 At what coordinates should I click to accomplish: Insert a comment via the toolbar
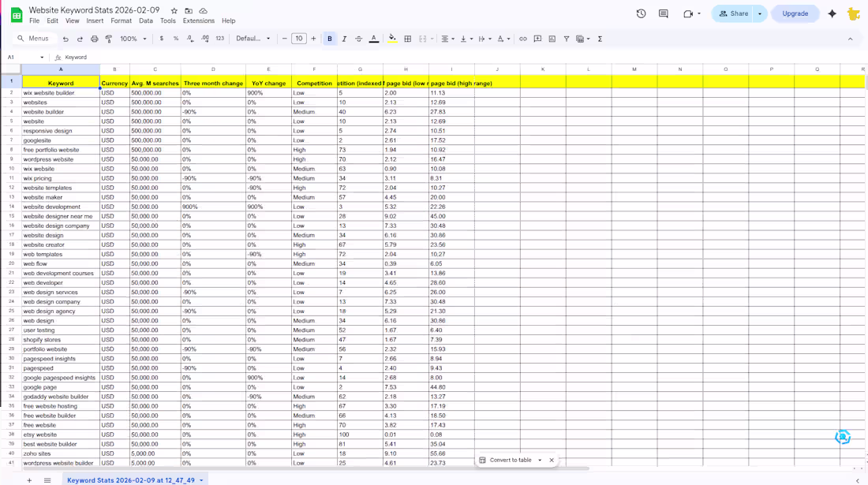click(x=537, y=38)
